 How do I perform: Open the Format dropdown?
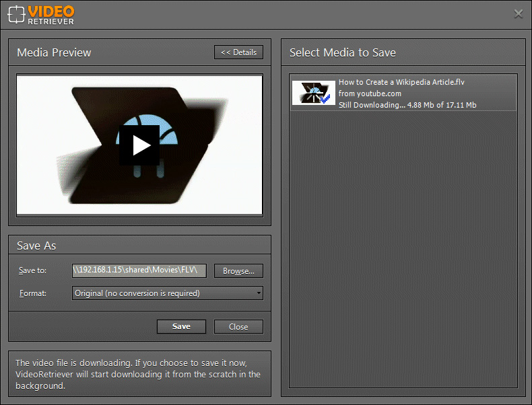(168, 293)
